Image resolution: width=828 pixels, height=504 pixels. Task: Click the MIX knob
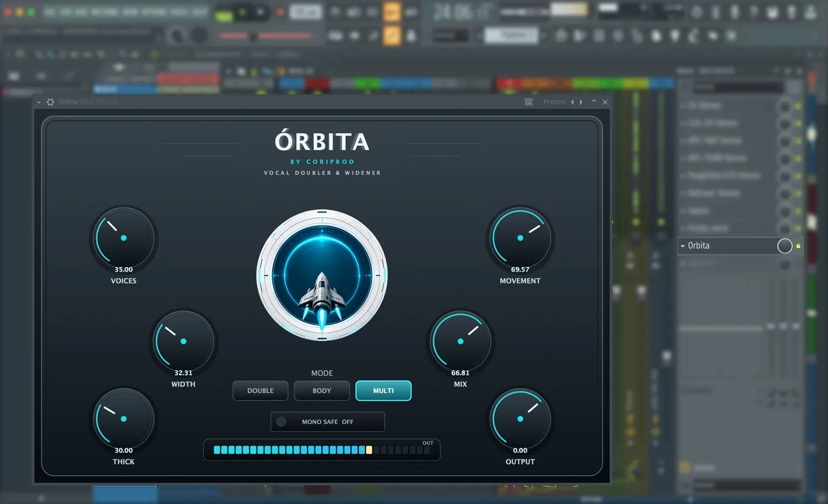(x=460, y=341)
